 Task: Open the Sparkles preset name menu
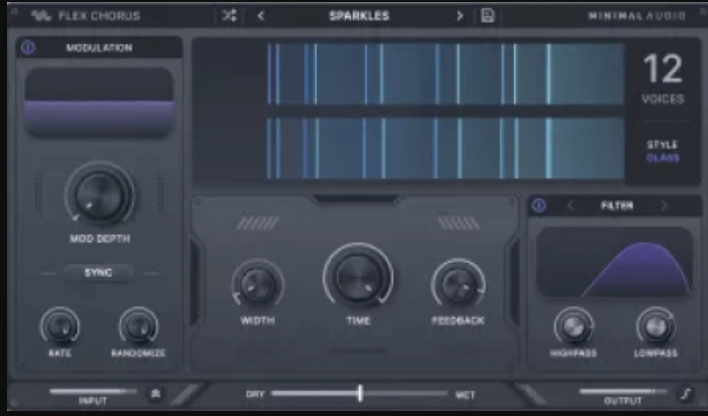click(x=359, y=16)
